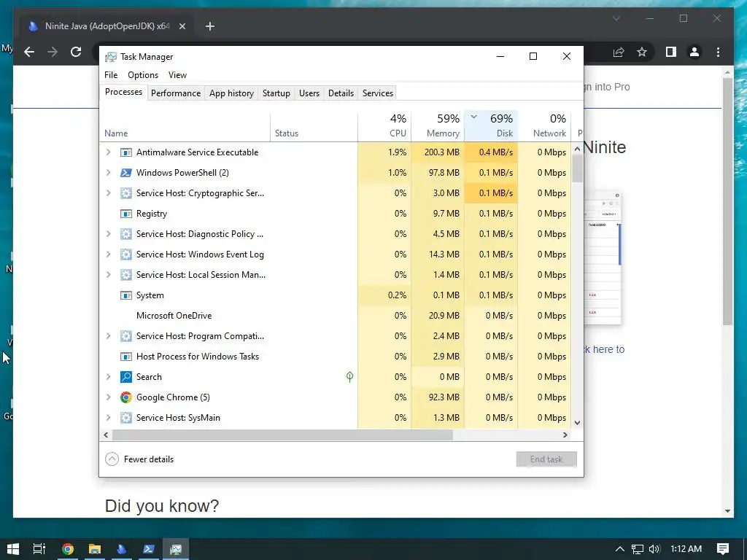The height and width of the screenshot is (560, 747).
Task: Click the Antimalware Service Executable process icon
Action: pyautogui.click(x=125, y=152)
